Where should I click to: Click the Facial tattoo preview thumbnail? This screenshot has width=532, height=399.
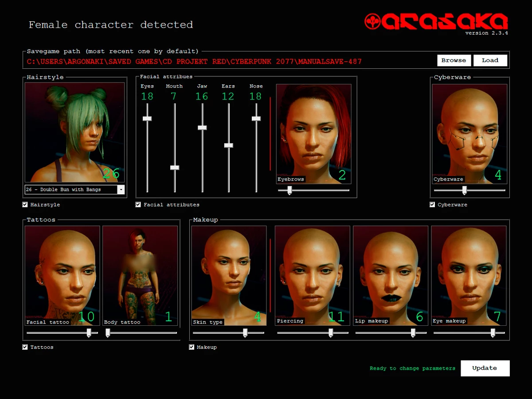(x=63, y=276)
